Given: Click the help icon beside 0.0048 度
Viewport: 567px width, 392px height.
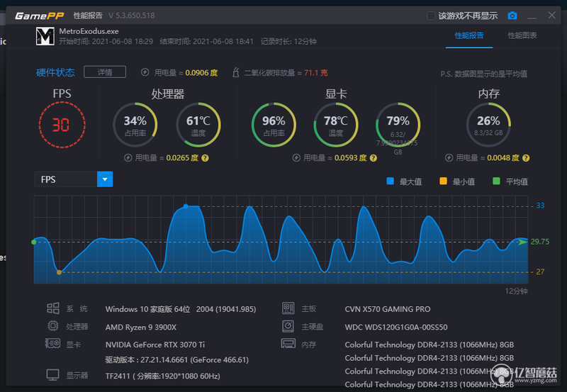Looking at the screenshot, I should point(526,158).
